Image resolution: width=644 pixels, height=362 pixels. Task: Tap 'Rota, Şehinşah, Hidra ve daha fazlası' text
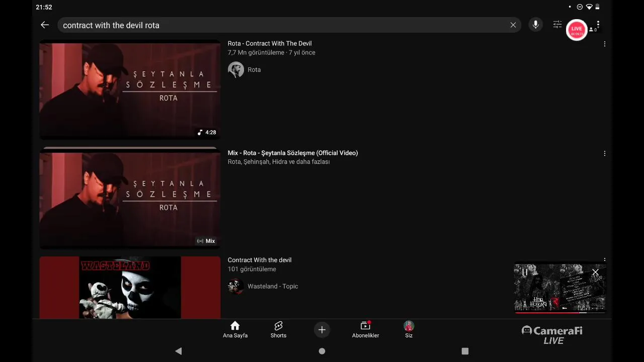(279, 162)
